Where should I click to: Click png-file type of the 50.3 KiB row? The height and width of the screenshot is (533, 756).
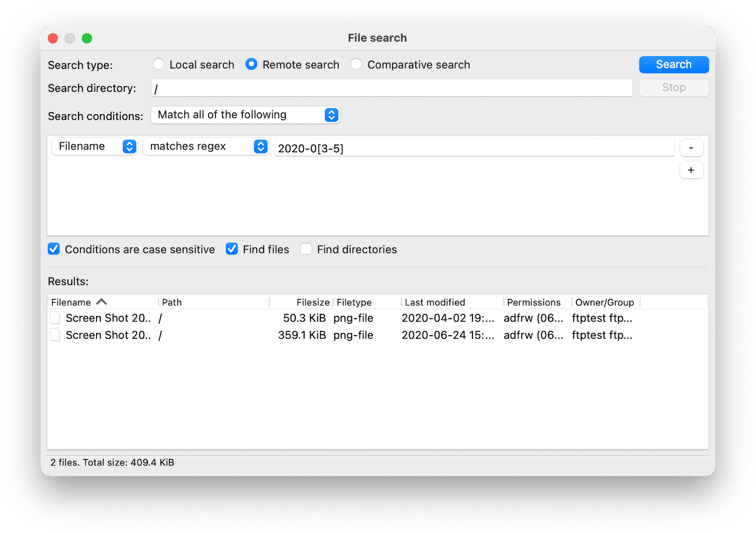point(353,318)
